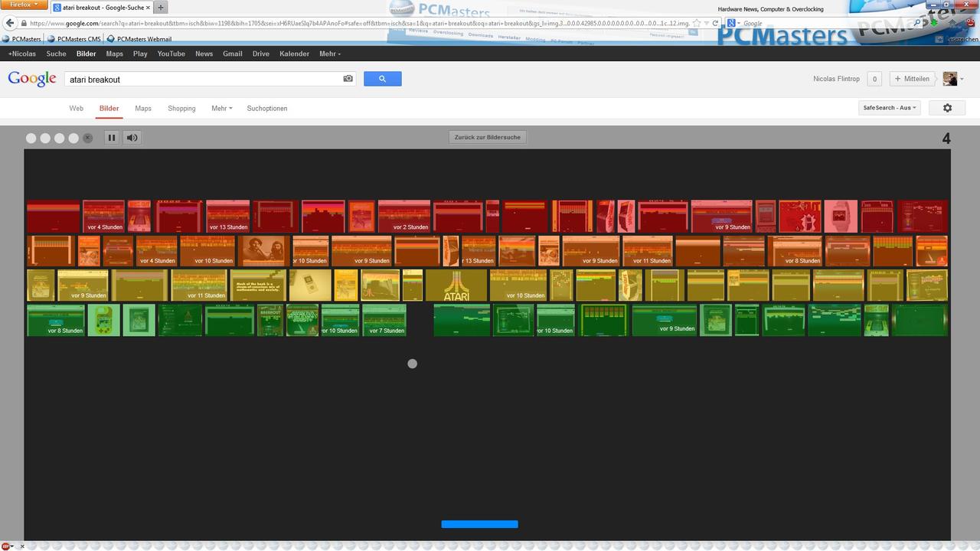Click the +Nicolas link in Google bar

tap(22, 54)
